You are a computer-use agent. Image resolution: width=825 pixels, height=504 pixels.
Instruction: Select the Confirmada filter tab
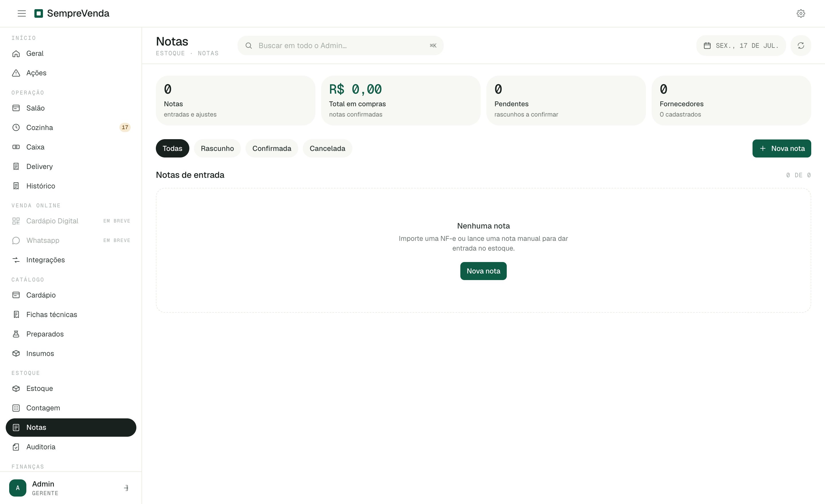272,148
